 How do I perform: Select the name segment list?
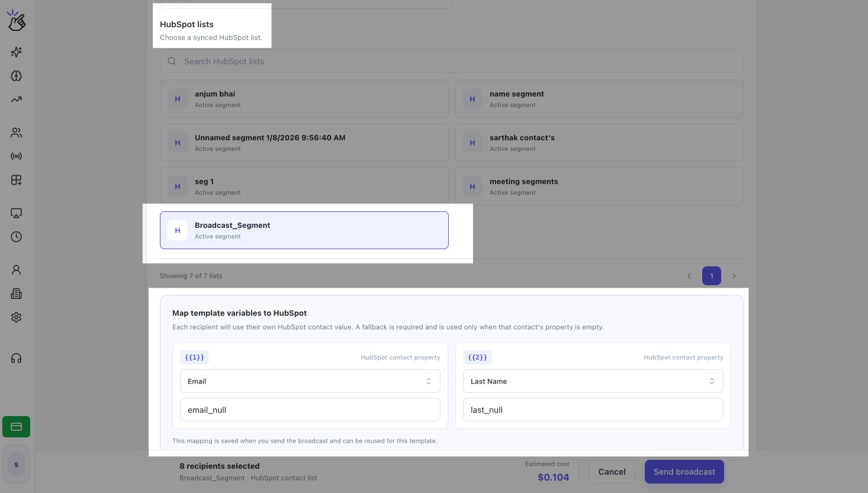click(x=599, y=99)
